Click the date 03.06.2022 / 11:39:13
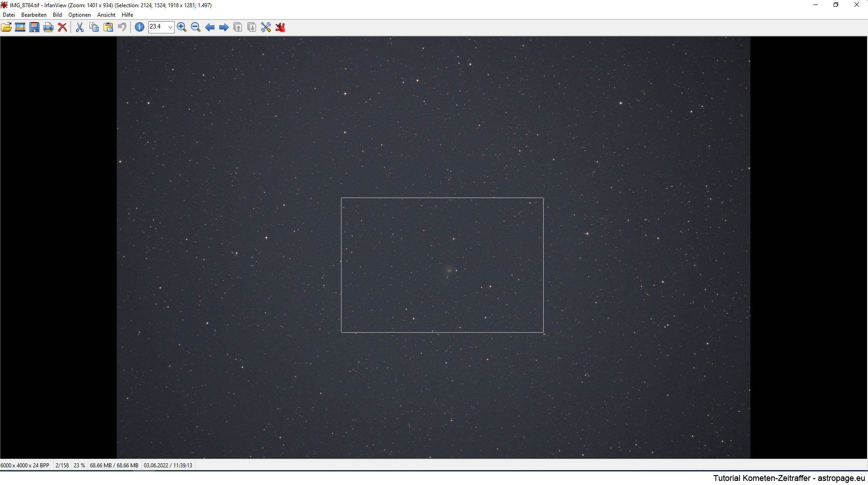The width and height of the screenshot is (868, 485). pos(168,465)
